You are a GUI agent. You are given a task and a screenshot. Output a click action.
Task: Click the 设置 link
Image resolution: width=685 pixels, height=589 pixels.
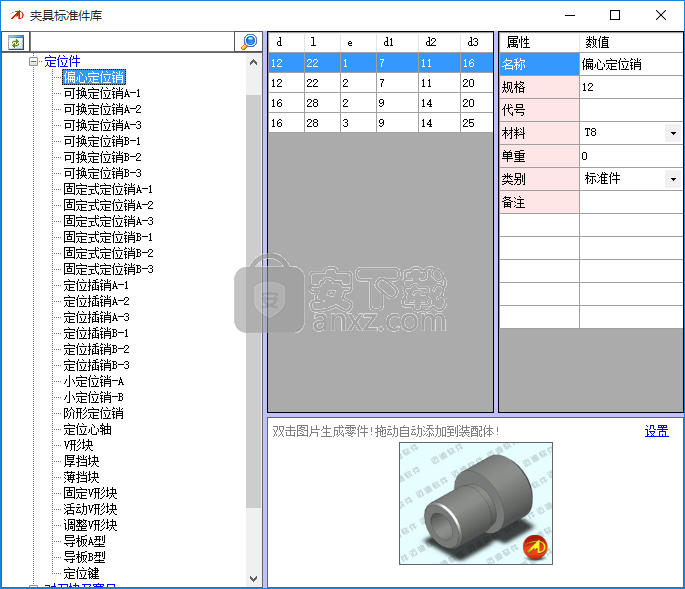click(x=656, y=431)
